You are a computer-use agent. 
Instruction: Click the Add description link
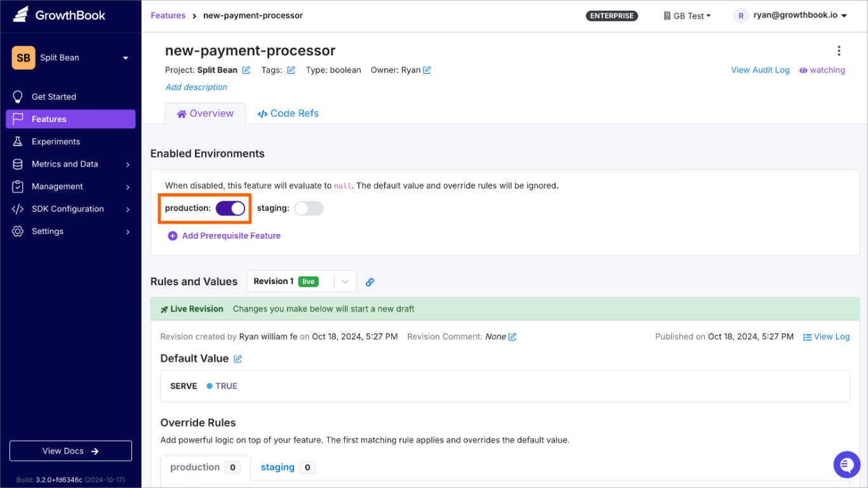click(196, 87)
